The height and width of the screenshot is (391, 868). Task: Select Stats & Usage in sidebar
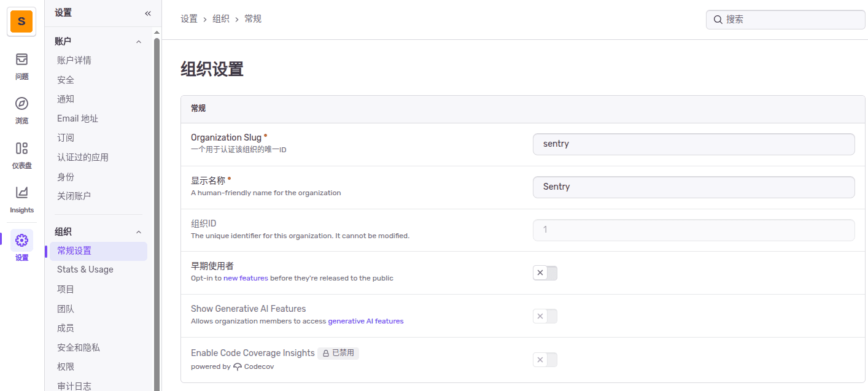coord(85,269)
